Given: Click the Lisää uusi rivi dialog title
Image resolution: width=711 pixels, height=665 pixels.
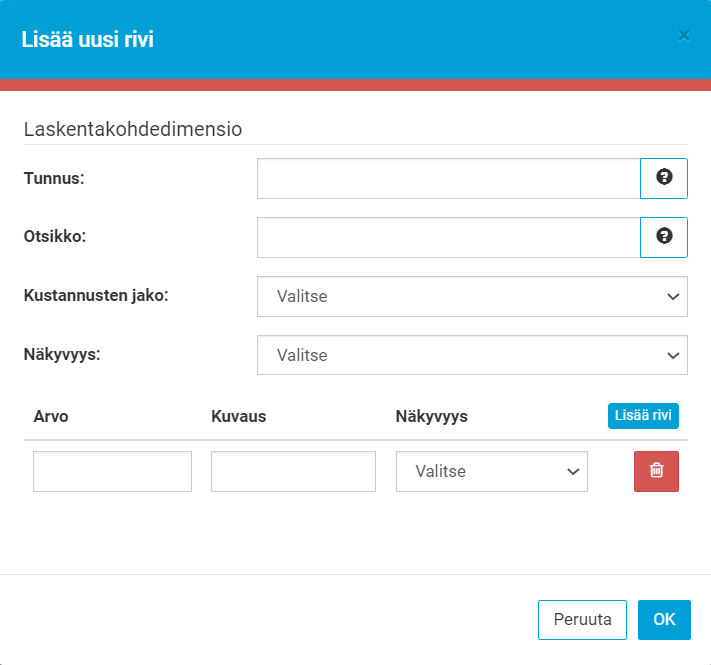Looking at the screenshot, I should pos(88,39).
